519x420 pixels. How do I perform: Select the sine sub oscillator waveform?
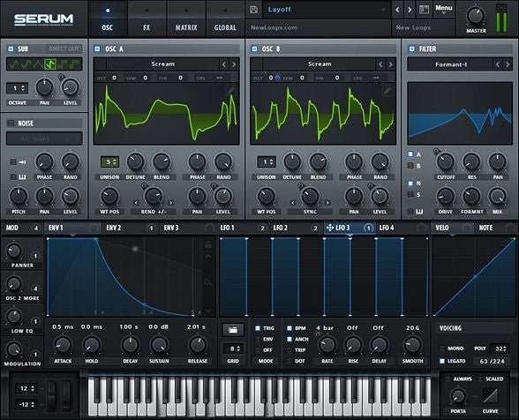14,64
